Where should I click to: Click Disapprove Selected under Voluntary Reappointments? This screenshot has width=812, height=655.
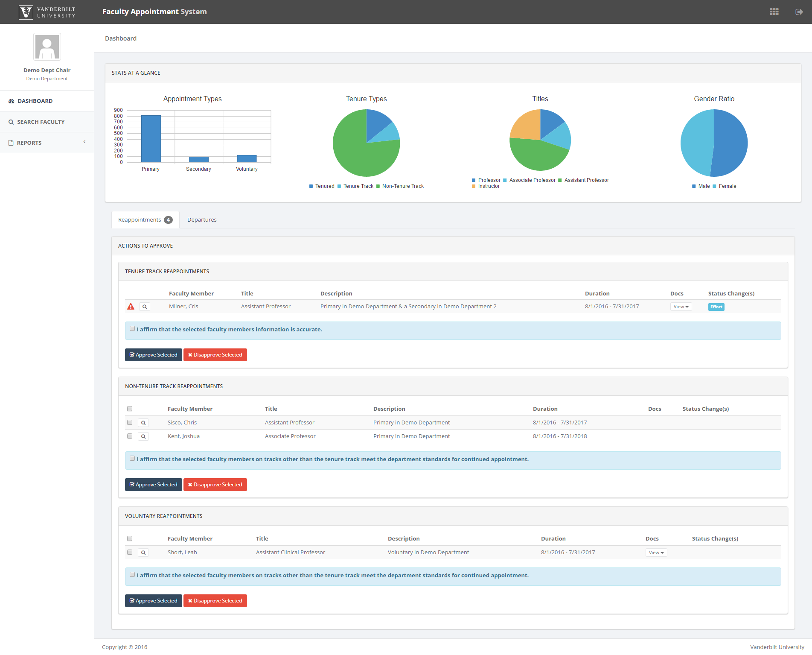pos(215,601)
